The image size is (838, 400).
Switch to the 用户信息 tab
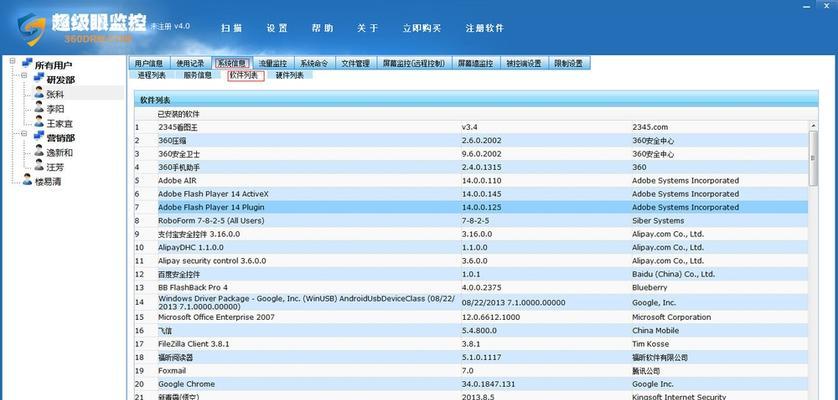[x=149, y=63]
